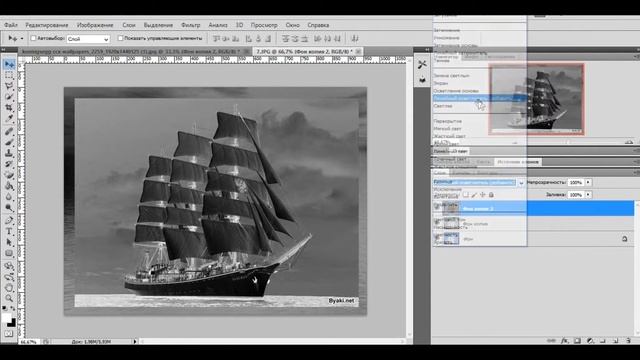This screenshot has width=640, height=360.
Task: Click the Заливка 100% value field
Action: tap(576, 195)
